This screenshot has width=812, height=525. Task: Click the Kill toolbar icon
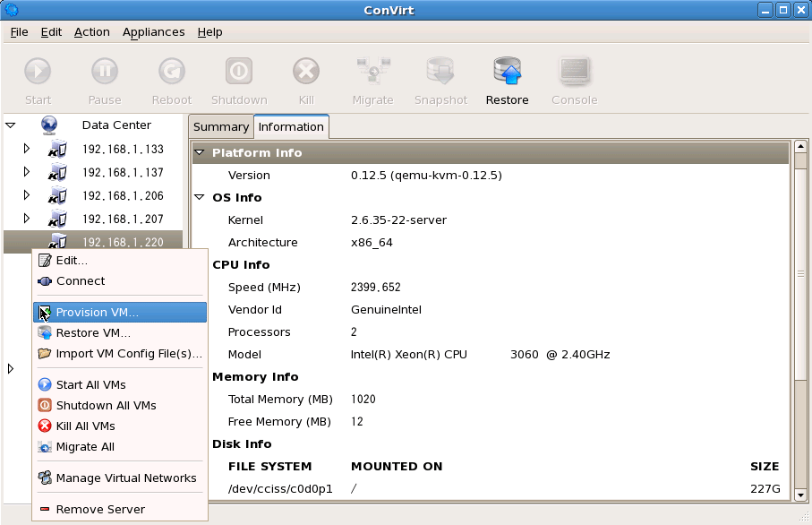(306, 71)
